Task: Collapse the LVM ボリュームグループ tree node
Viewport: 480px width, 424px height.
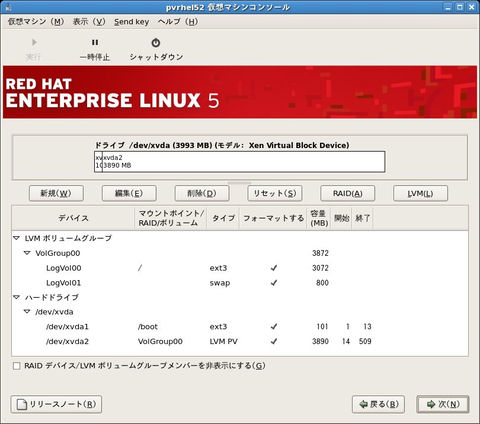Action: point(16,238)
